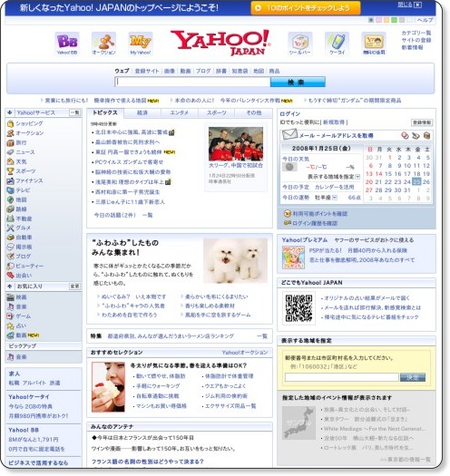Screen dimensions: 450x476
Task: Open グルメ fork and knife icon
Action: click(x=10, y=228)
